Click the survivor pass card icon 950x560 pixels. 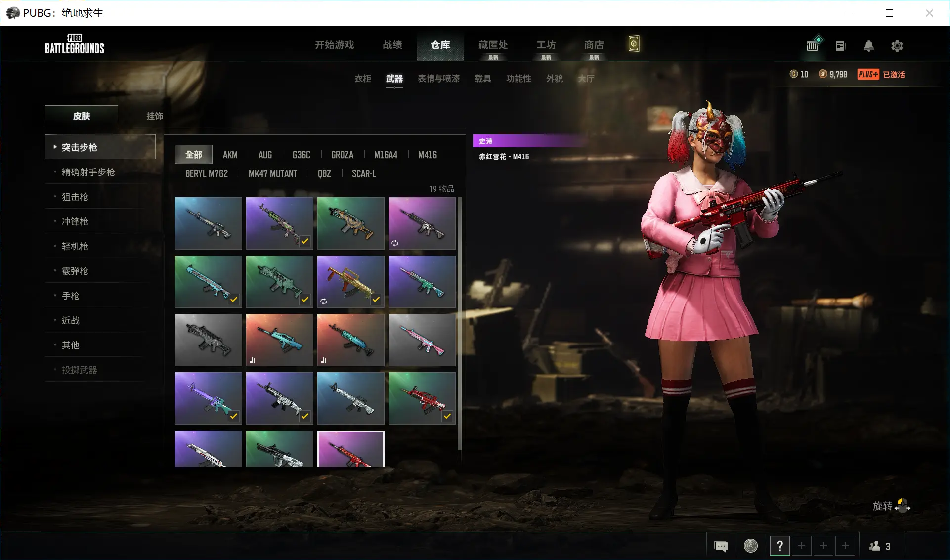(634, 44)
